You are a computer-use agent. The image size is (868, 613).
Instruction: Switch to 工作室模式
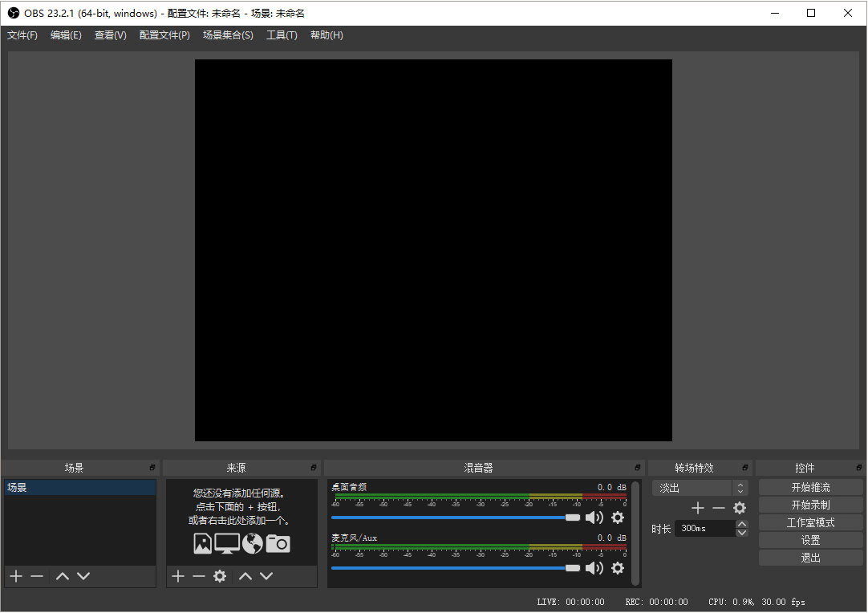810,522
